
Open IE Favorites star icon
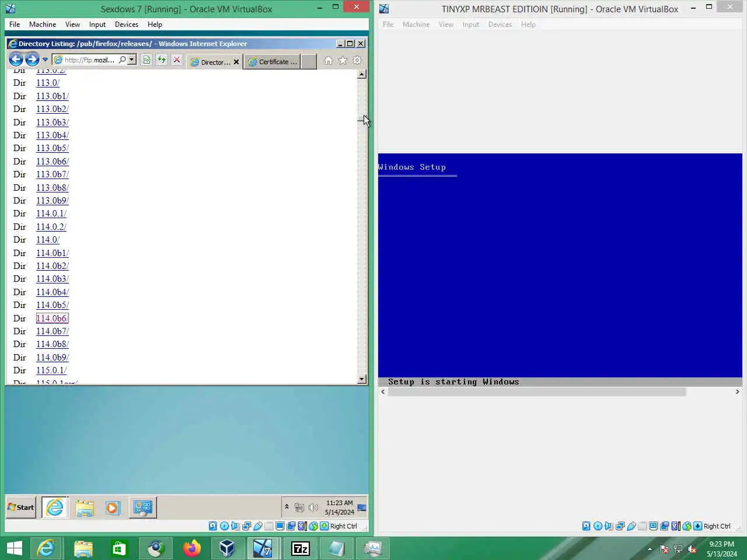coord(343,61)
